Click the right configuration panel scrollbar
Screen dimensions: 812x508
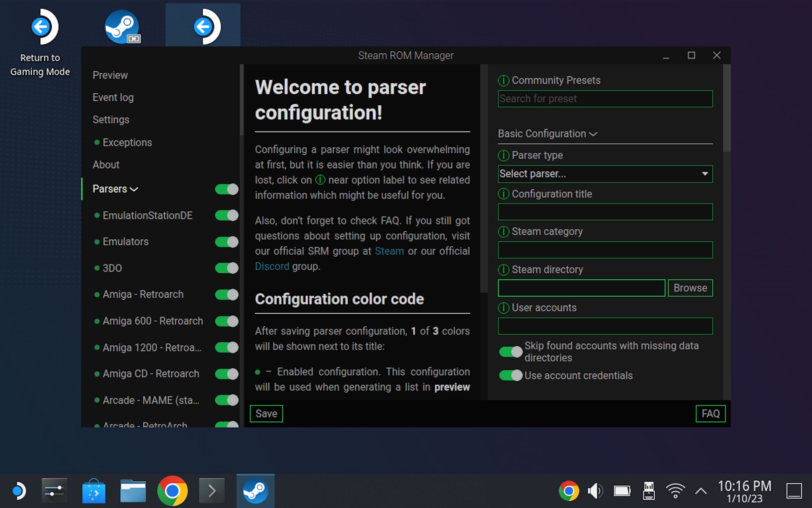coord(726,108)
